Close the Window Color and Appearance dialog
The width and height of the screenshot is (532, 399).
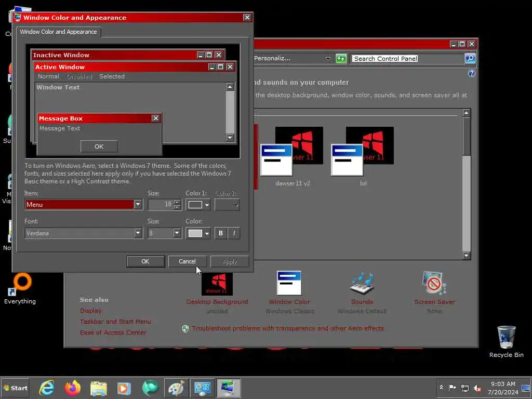point(247,17)
